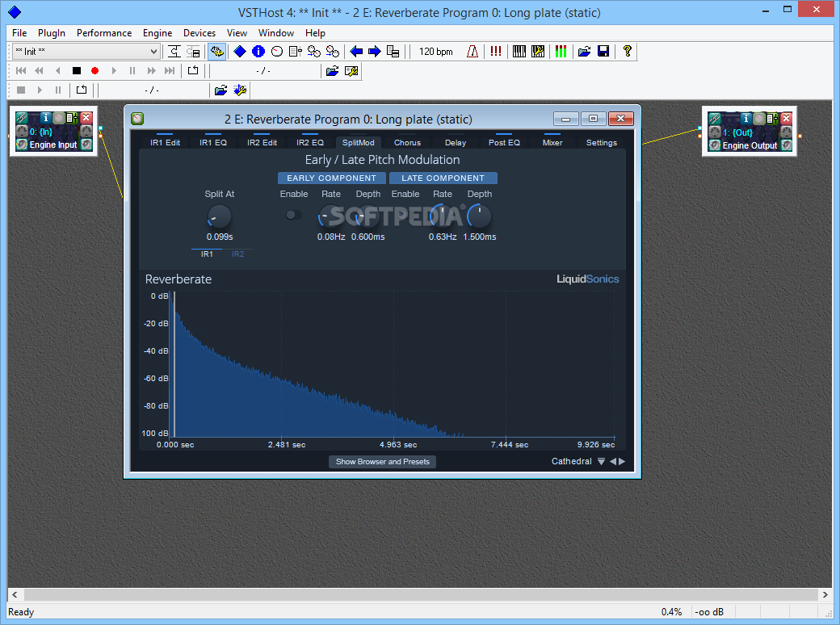
Task: Toggle the Late Component Enable switch
Action: point(405,215)
